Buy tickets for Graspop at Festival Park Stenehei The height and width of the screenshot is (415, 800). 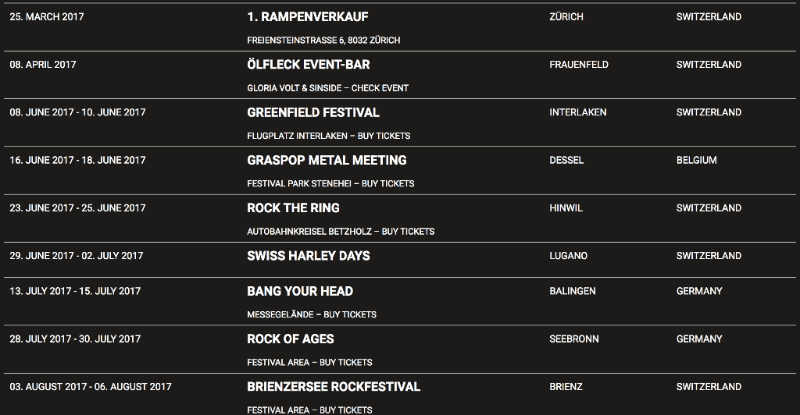pyautogui.click(x=388, y=184)
